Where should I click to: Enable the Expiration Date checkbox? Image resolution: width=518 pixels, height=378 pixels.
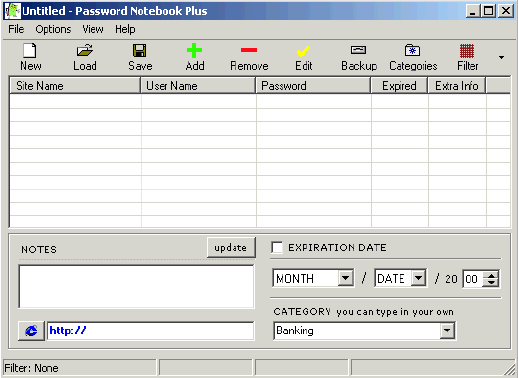pyautogui.click(x=277, y=248)
